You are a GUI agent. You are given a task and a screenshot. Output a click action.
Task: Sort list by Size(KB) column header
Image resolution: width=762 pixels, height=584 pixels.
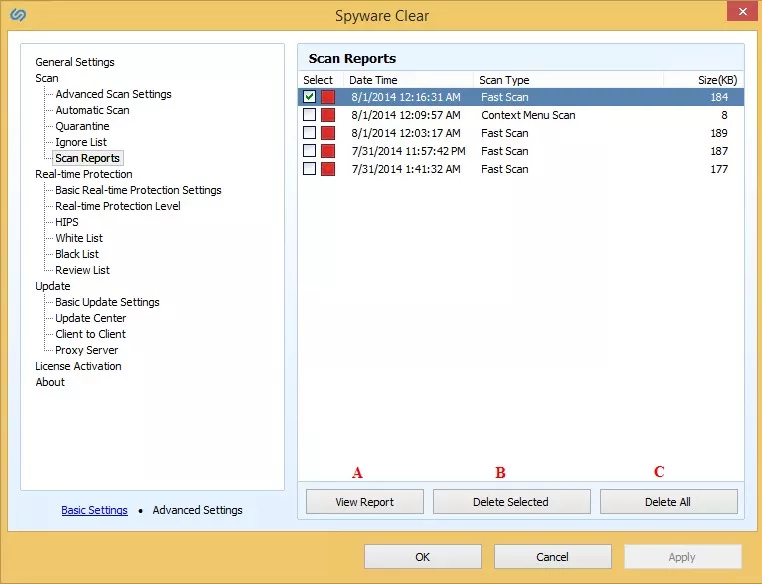(716, 80)
